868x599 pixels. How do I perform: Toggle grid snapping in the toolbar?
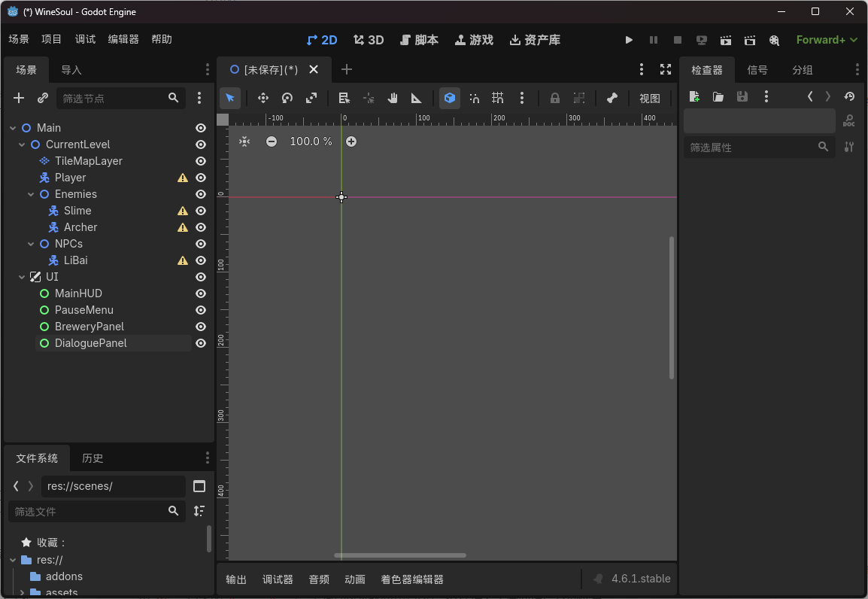click(x=498, y=98)
